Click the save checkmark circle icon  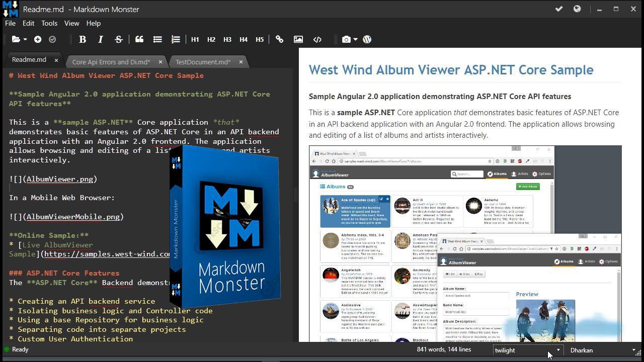tap(52, 39)
